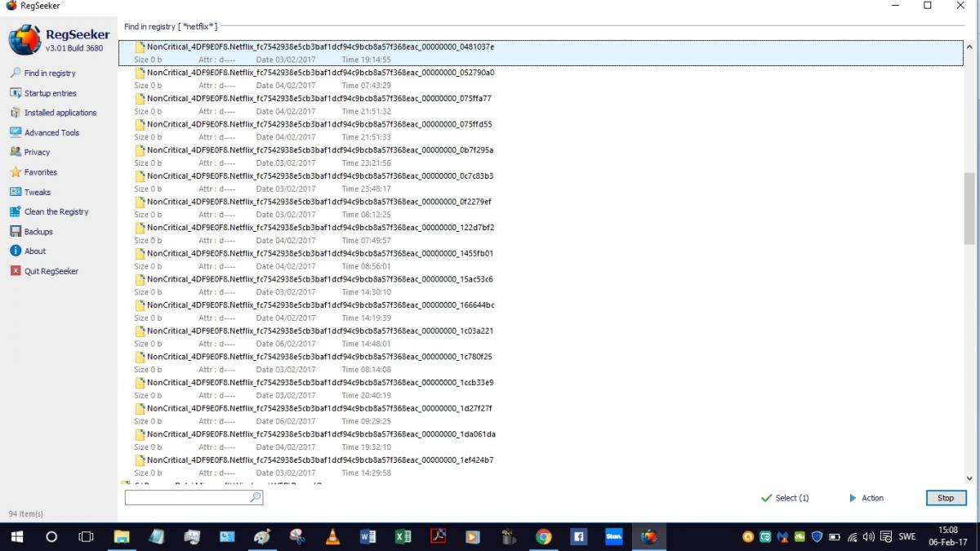Open the Action menu button
Screen dimensions: 980x551
(x=866, y=498)
